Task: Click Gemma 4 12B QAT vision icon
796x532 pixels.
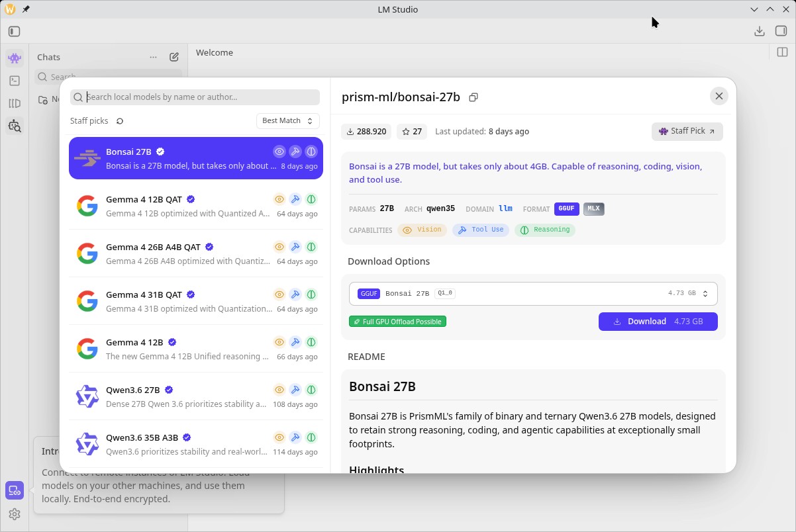Action: click(x=279, y=199)
